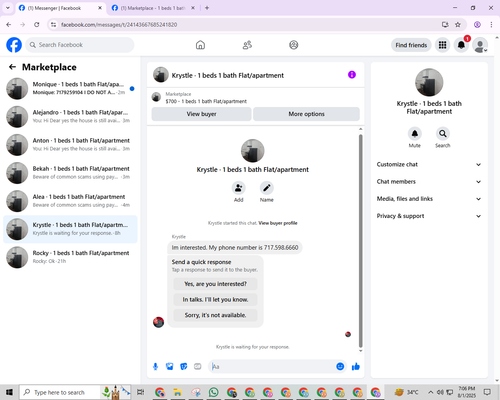Expand Customize chat section
500x400 pixels.
point(429,164)
